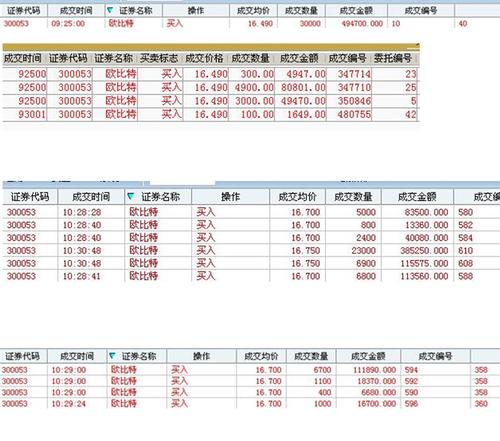The width and height of the screenshot is (500, 441).
Task: Click trade number 592 cell
Action: tap(411, 381)
